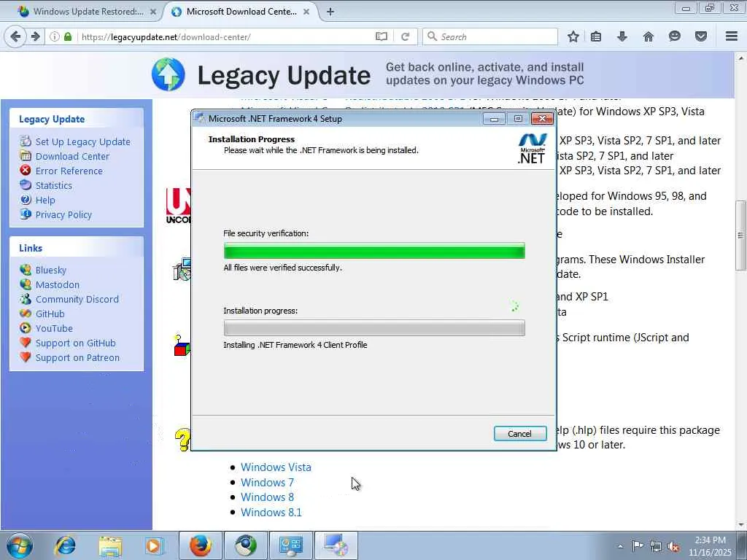Open Windows Media Player on taskbar

point(155,545)
